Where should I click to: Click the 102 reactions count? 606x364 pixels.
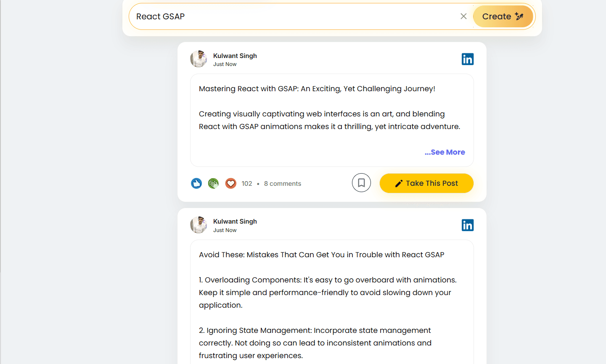click(247, 184)
